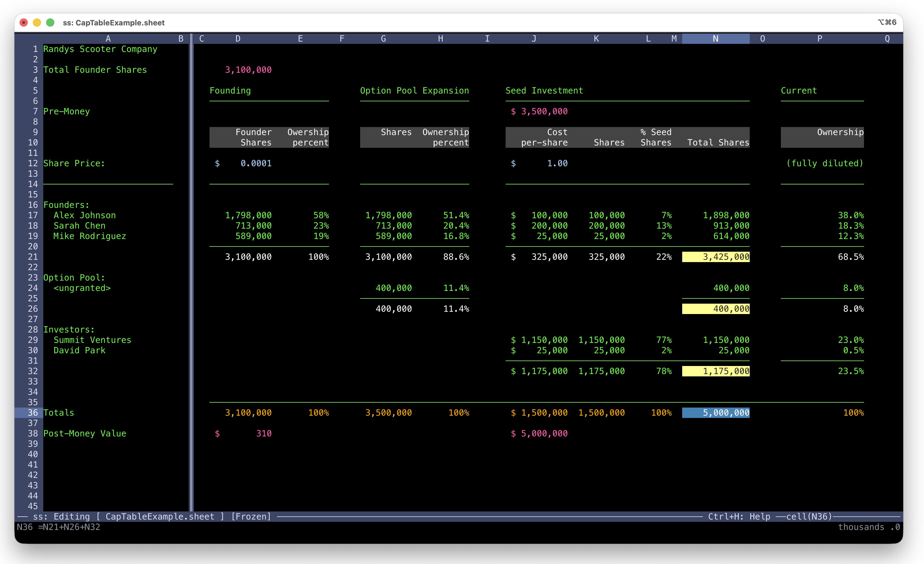
Task: Click Summit Ventures investor row label
Action: pos(92,340)
